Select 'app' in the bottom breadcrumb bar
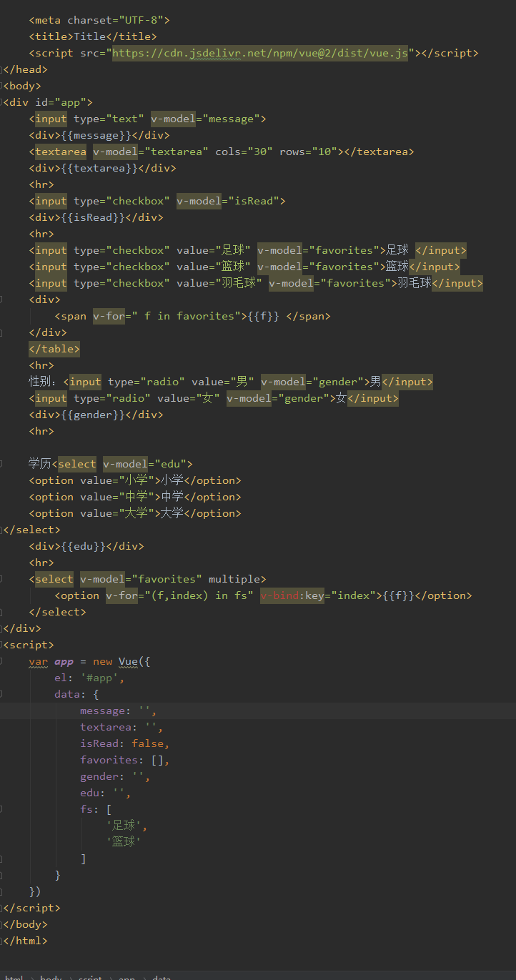The height and width of the screenshot is (980, 516). pos(126,977)
